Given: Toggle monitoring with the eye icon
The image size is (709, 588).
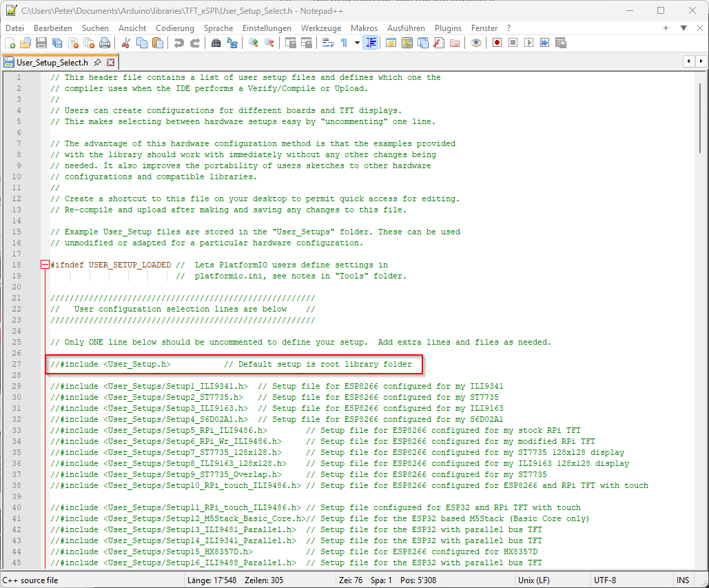Looking at the screenshot, I should 475,43.
